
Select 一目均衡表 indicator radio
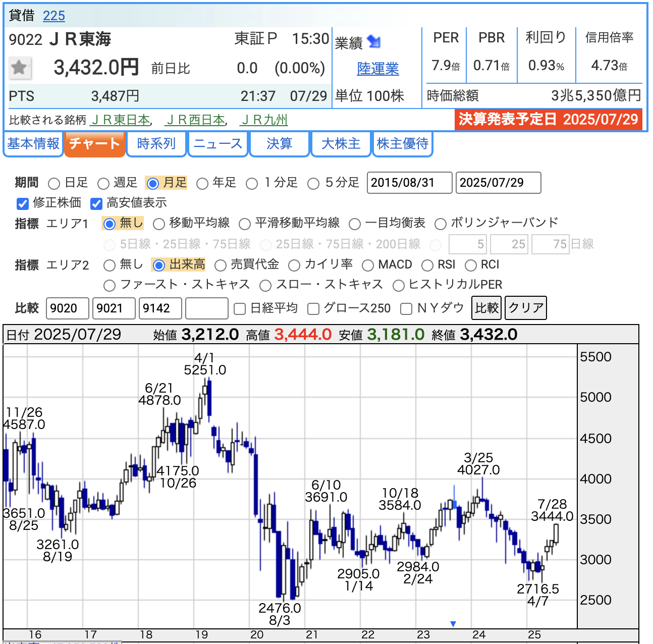[355, 224]
